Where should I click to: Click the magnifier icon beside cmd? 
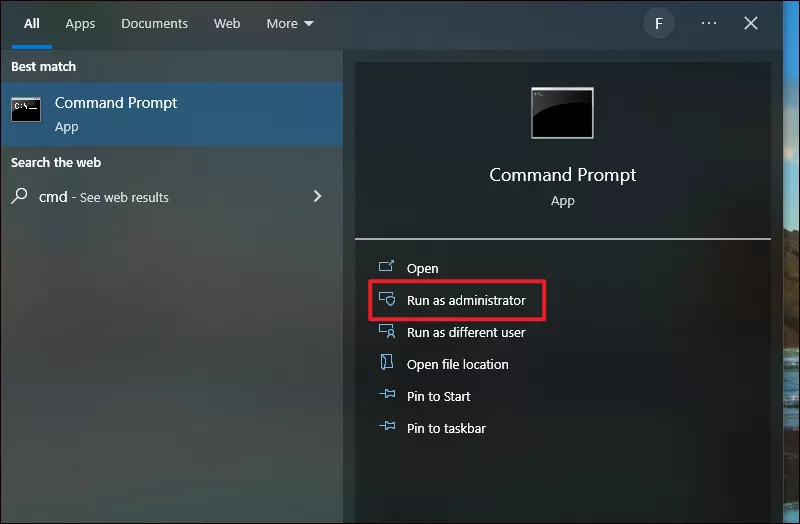coord(19,196)
